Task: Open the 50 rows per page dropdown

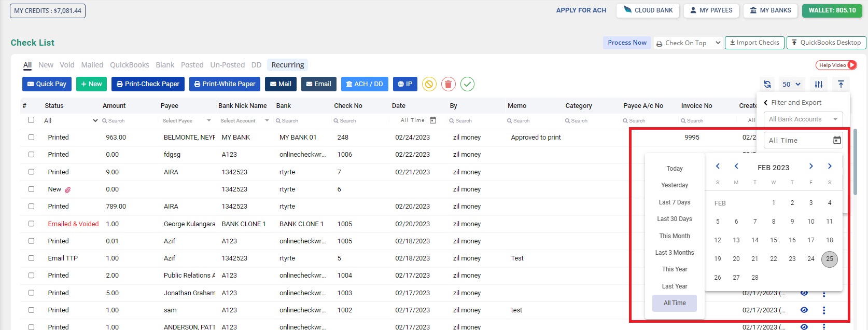Action: [x=791, y=84]
